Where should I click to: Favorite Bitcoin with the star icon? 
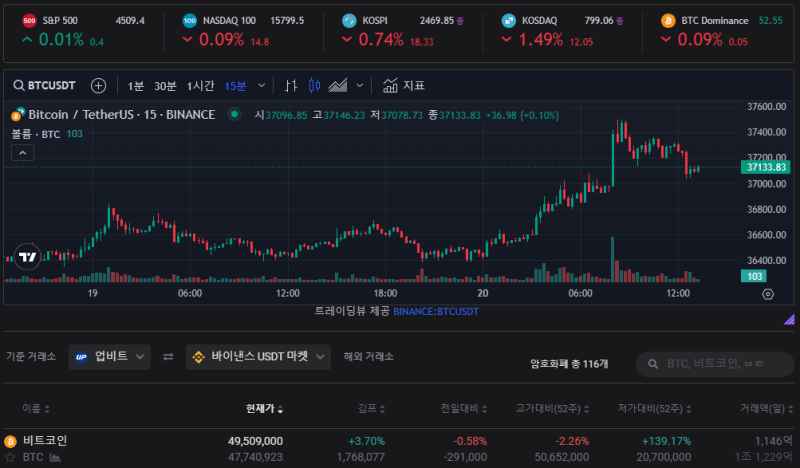point(10,457)
